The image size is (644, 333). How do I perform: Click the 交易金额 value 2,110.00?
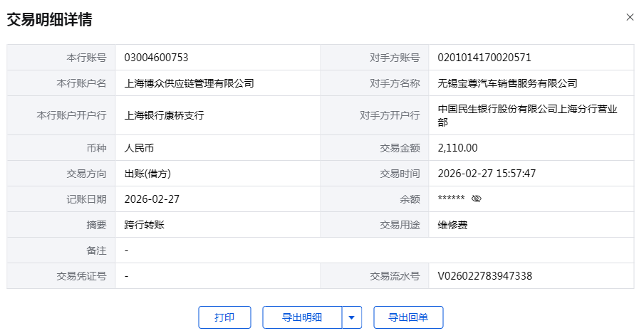point(457,148)
